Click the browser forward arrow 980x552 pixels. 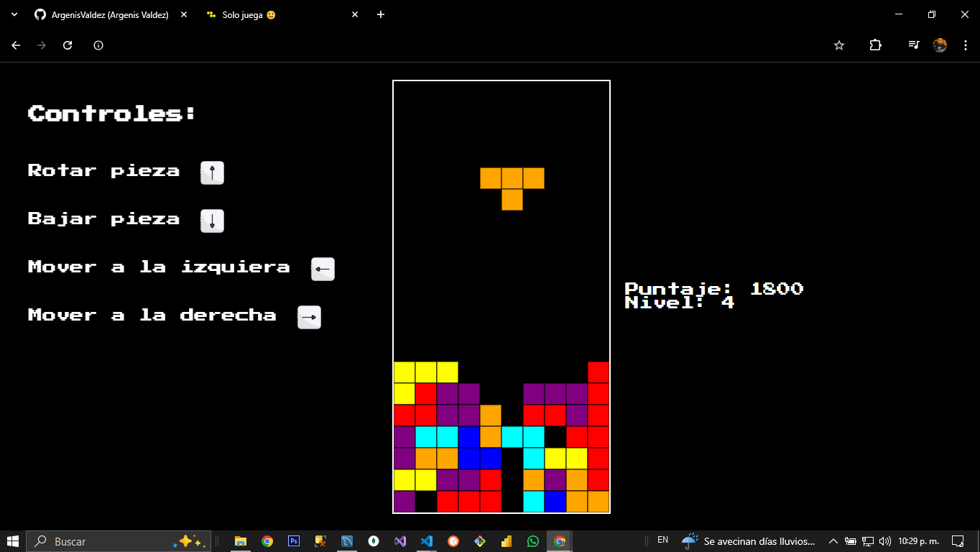(42, 45)
